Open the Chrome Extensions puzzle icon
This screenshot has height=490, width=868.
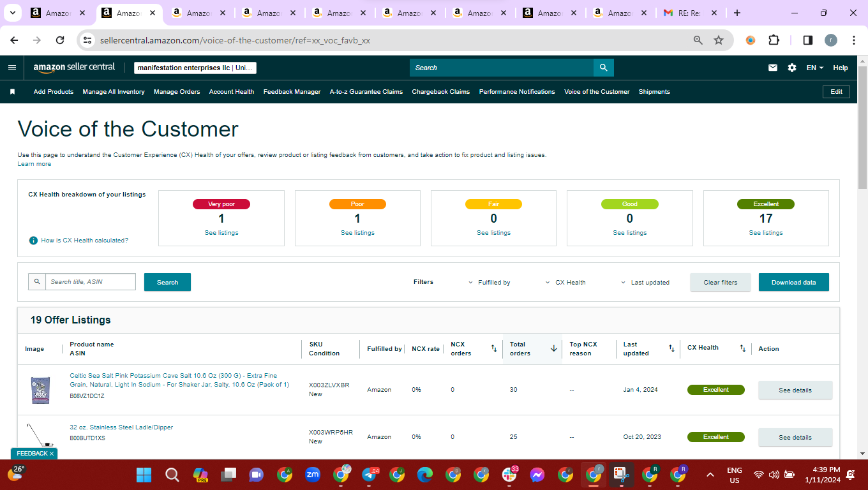tap(774, 40)
